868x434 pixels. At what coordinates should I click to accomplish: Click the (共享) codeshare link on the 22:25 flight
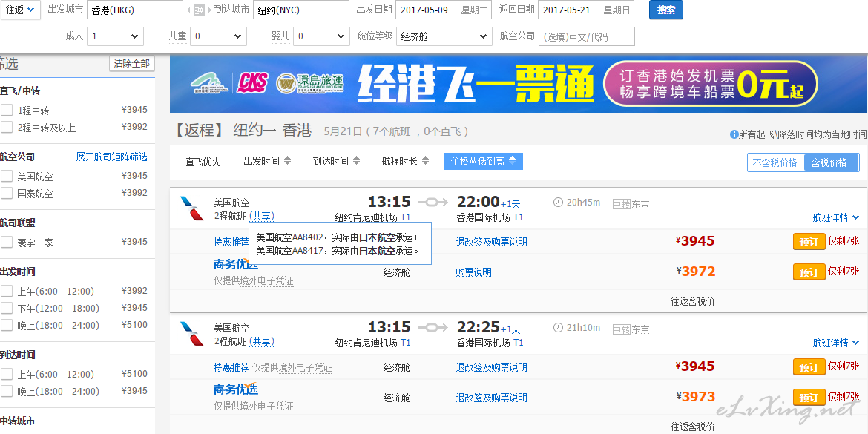[x=262, y=342]
